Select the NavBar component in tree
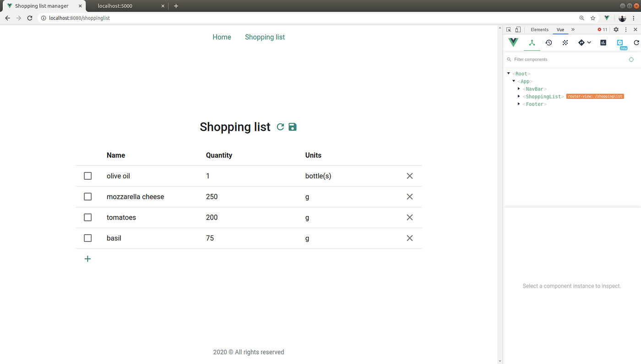Image resolution: width=641 pixels, height=364 pixels. [x=535, y=89]
